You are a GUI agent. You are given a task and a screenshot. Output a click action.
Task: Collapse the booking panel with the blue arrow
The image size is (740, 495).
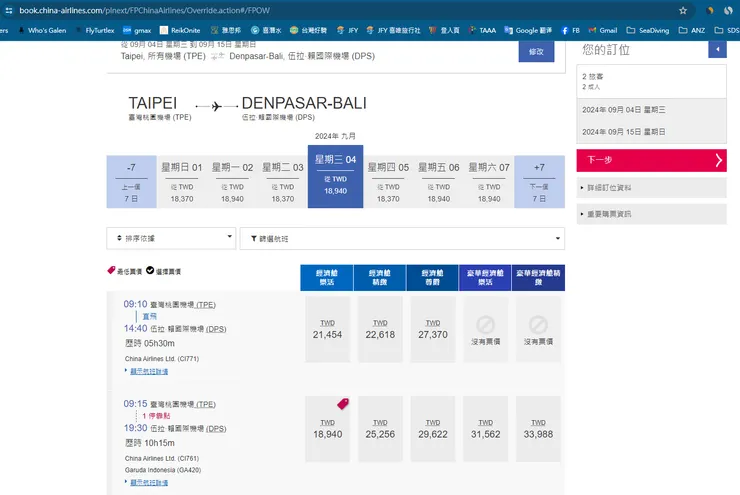pos(717,49)
